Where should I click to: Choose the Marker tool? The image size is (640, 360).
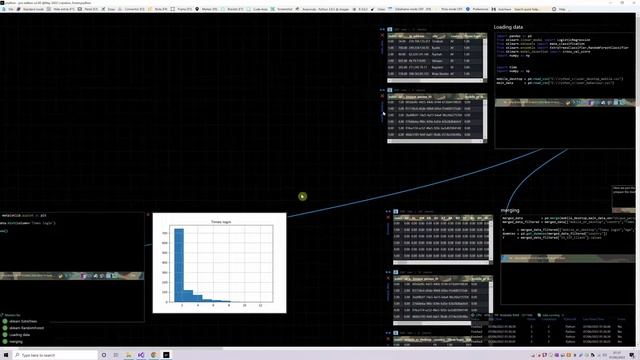207,9
